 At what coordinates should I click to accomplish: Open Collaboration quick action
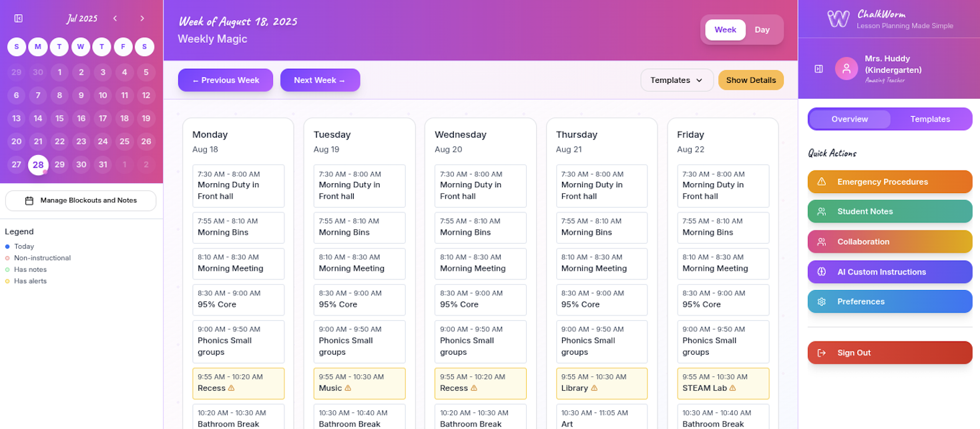click(x=890, y=242)
